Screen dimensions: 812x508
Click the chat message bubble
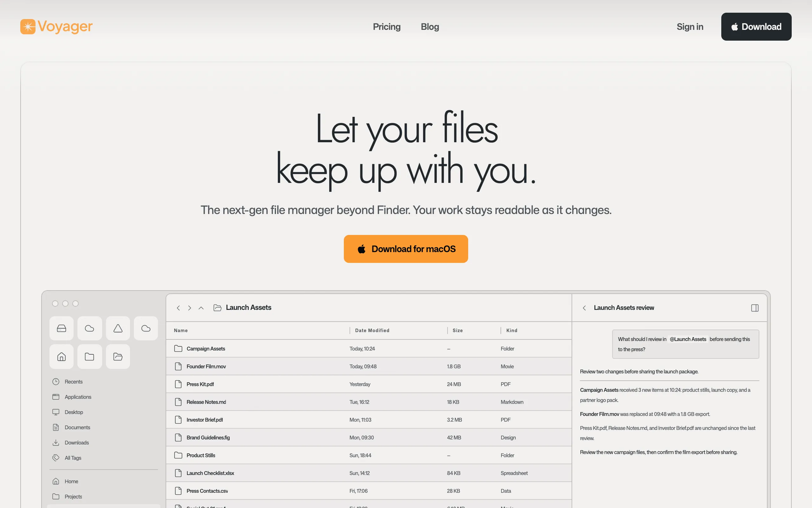click(x=685, y=344)
